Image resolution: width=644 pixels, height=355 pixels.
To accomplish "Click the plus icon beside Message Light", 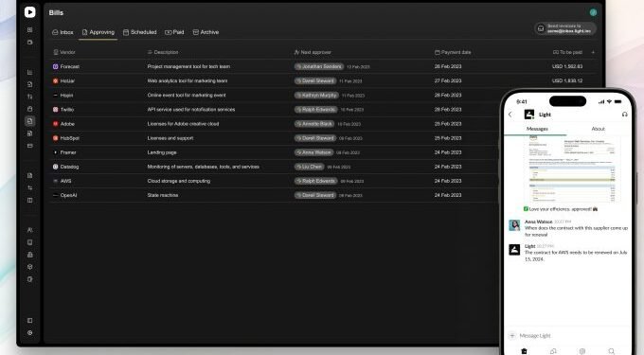I will [x=512, y=335].
